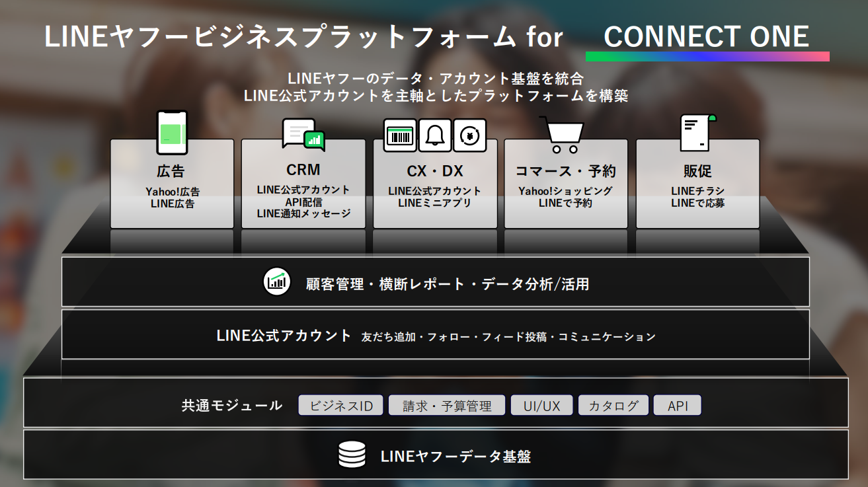Click the Yahoo!ショッピング text
Viewport: 868px width, 487px height.
566,191
